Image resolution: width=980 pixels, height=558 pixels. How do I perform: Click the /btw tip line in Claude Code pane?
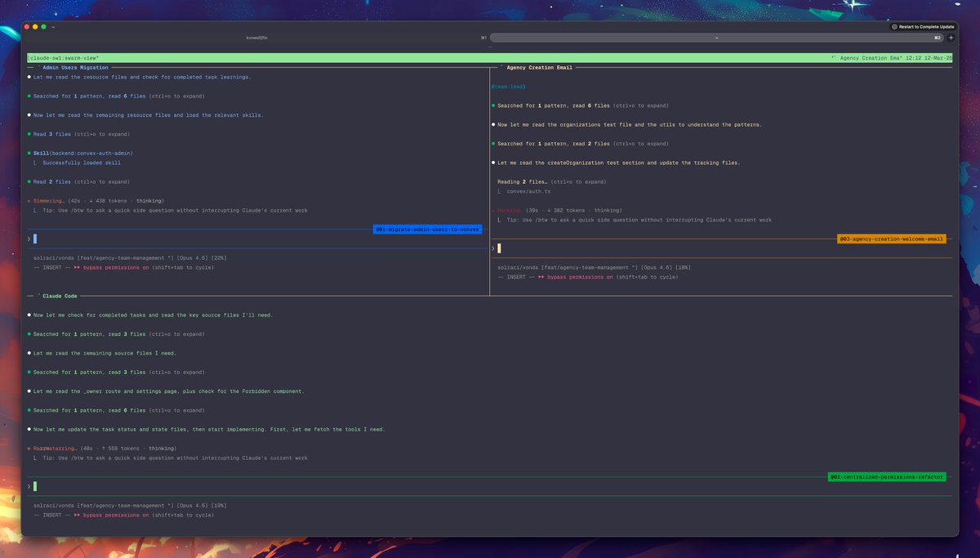pos(175,458)
